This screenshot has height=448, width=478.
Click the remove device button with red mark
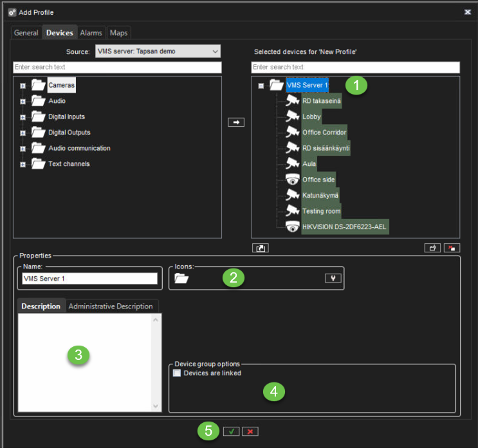pyautogui.click(x=452, y=248)
